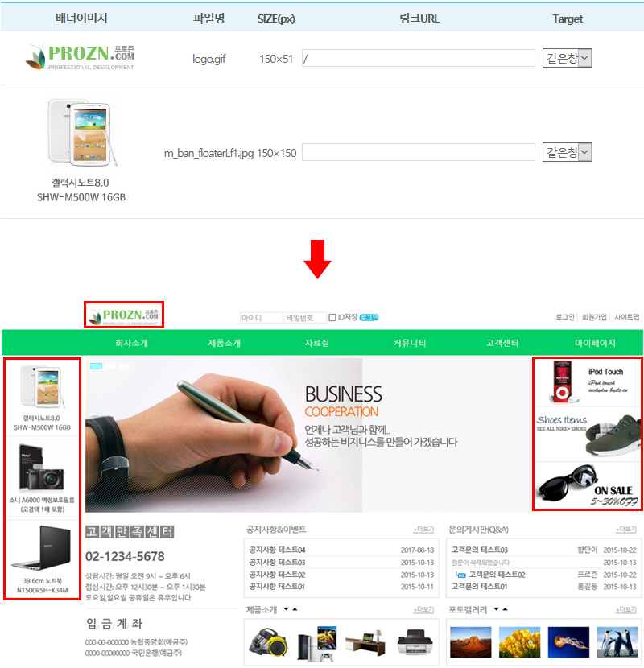Click the Sony A6000 camera floating banner
This screenshot has height=668, width=644.
42,478
